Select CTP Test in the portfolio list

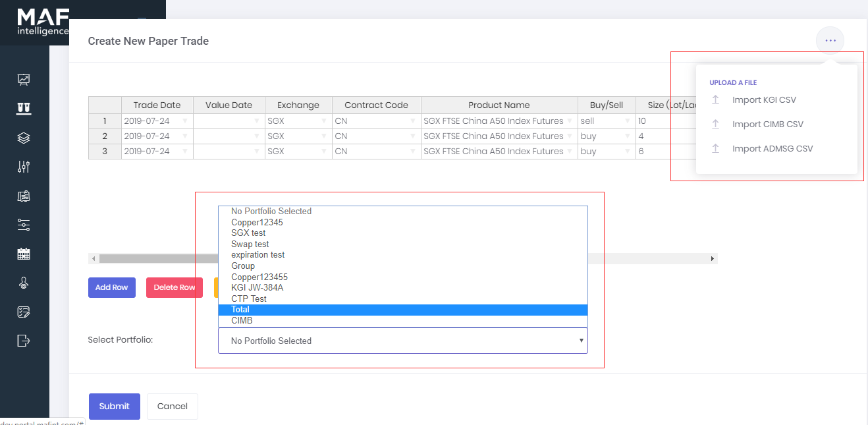(402, 299)
